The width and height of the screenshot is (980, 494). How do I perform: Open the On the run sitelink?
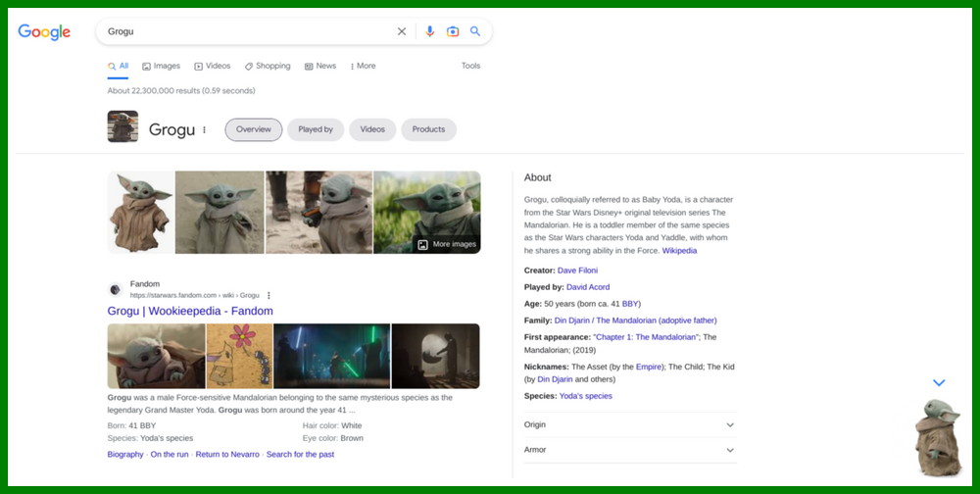point(170,455)
